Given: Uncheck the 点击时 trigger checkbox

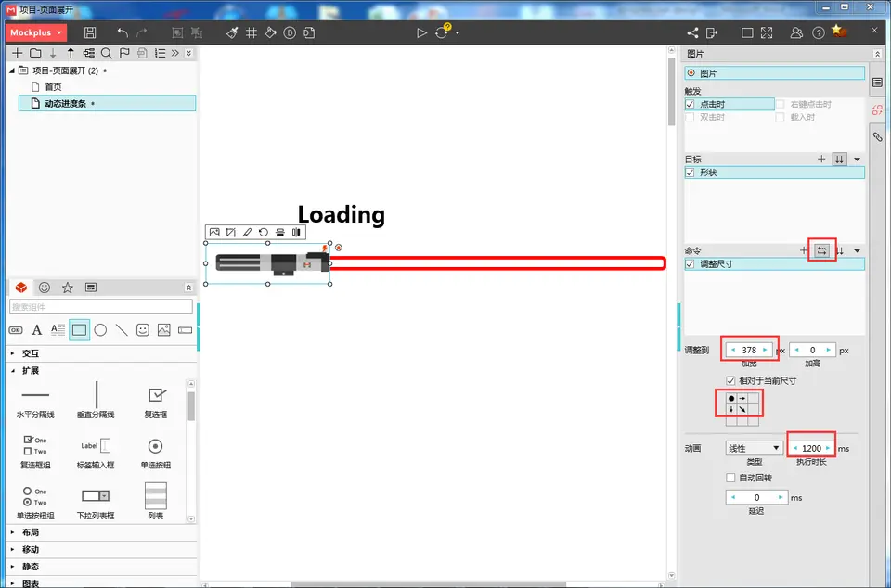Looking at the screenshot, I should pos(690,105).
